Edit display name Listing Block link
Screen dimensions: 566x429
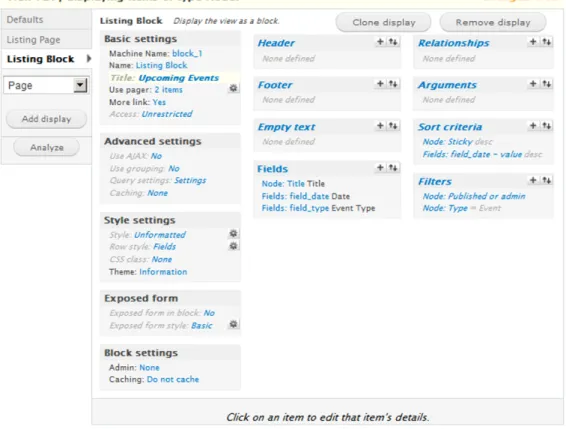161,65
